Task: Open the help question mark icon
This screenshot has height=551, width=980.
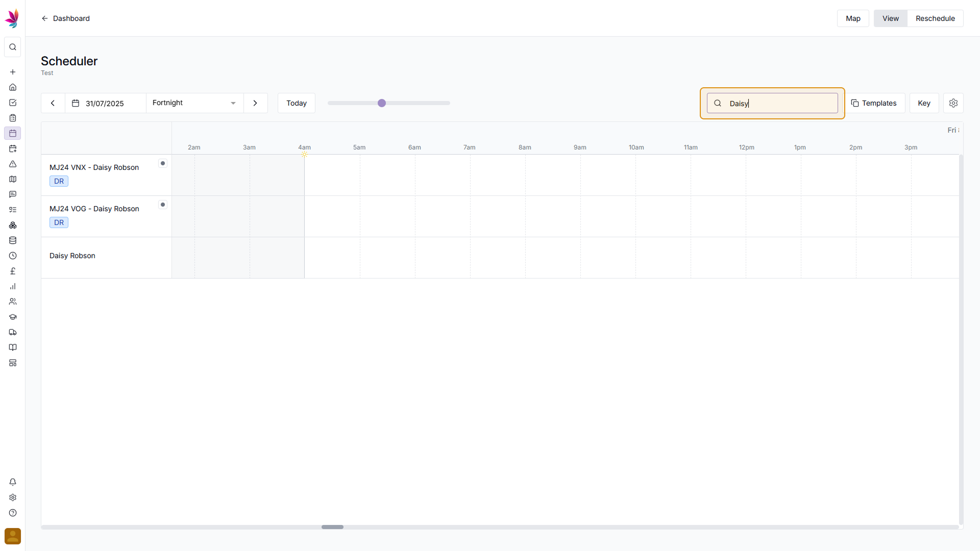Action: point(13,513)
